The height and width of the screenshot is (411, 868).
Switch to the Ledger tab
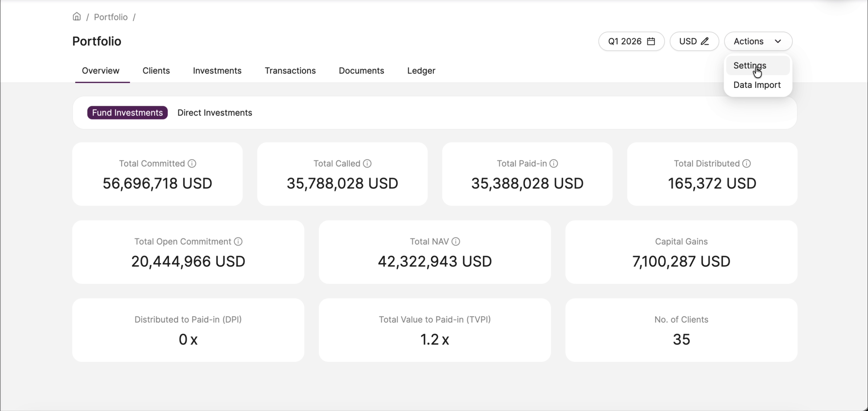(421, 71)
